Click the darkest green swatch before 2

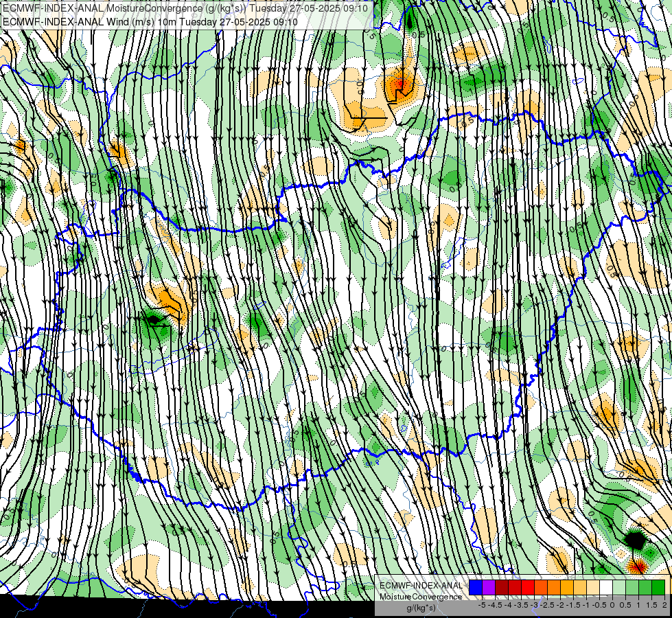(658, 588)
